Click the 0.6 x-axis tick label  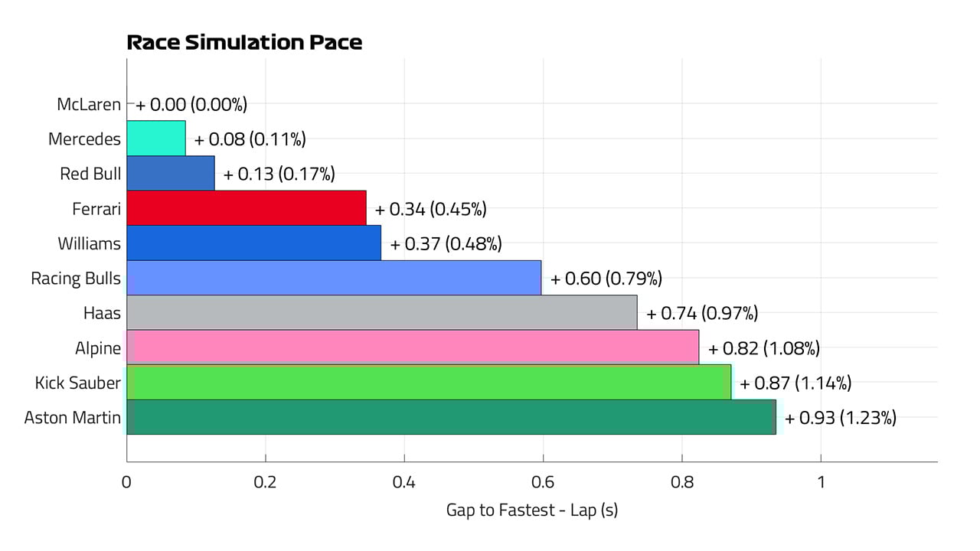click(543, 483)
